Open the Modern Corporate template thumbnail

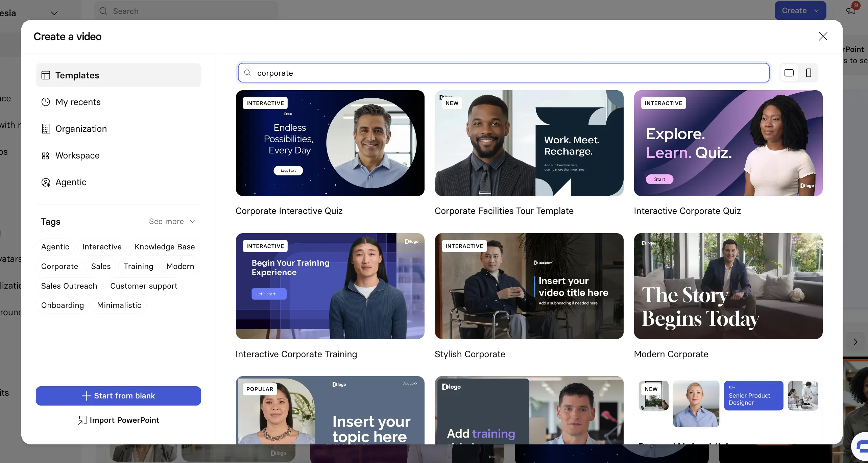click(x=728, y=286)
